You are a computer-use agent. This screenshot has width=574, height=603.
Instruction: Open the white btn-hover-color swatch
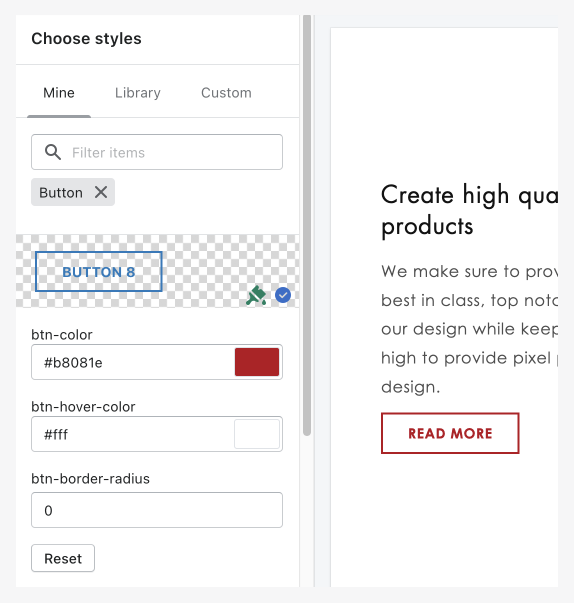click(x=257, y=434)
